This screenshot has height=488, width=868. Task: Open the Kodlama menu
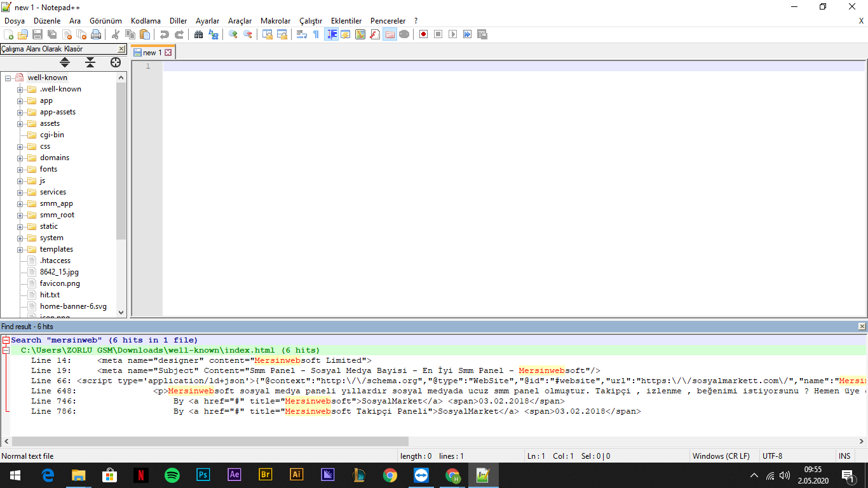pyautogui.click(x=146, y=21)
